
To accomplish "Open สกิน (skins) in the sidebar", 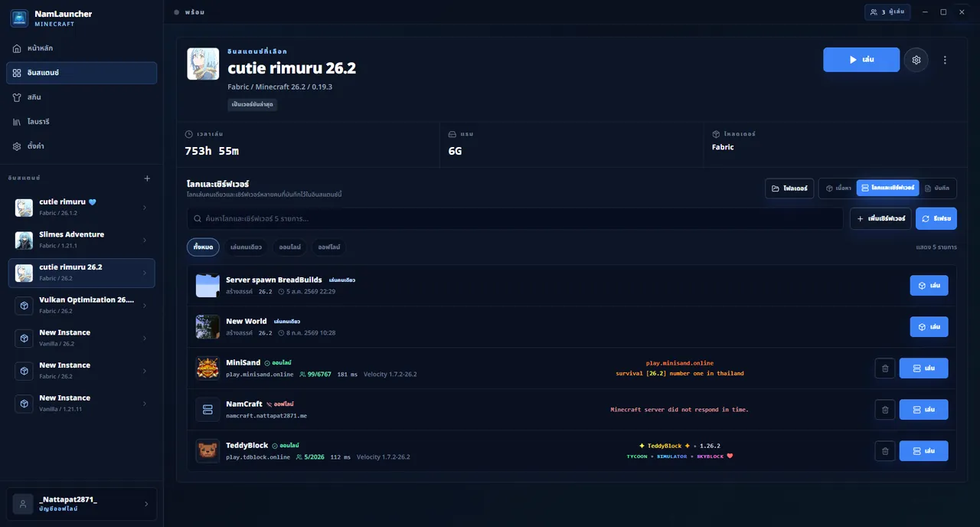I will pyautogui.click(x=82, y=97).
